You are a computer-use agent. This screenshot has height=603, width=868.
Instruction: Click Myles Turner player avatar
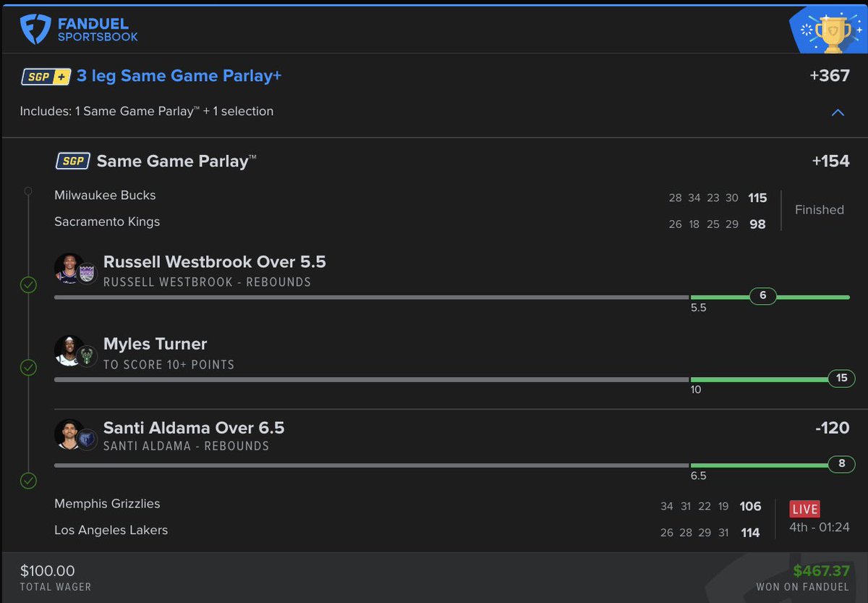[x=67, y=350]
